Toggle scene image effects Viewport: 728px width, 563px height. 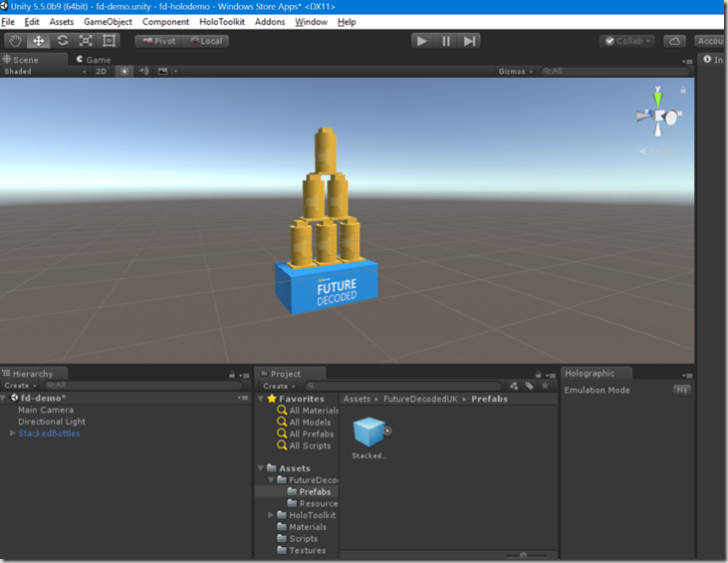point(162,71)
